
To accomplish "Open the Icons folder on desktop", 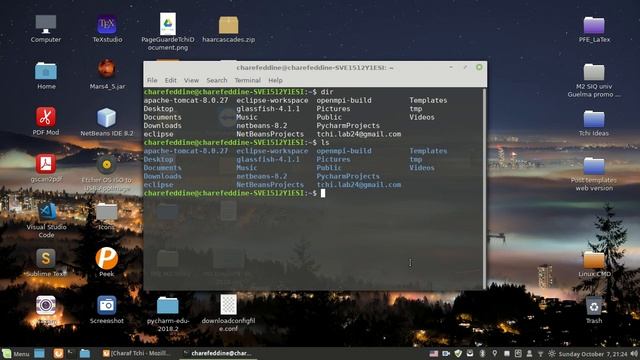I will point(107,212).
